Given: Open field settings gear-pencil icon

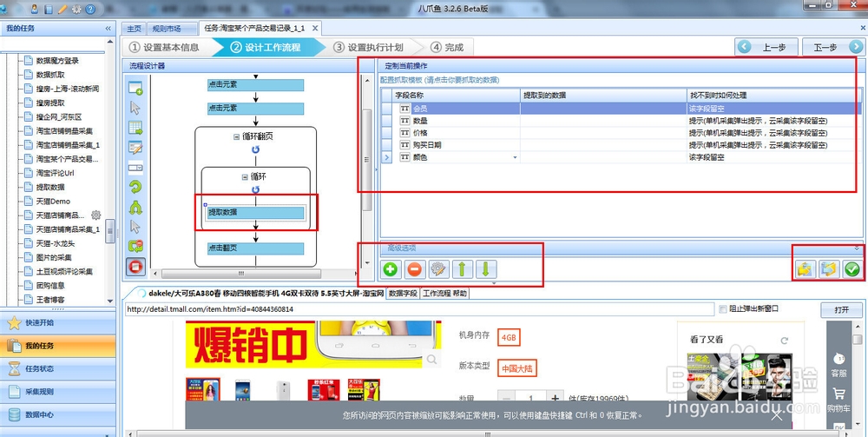Looking at the screenshot, I should coord(437,269).
